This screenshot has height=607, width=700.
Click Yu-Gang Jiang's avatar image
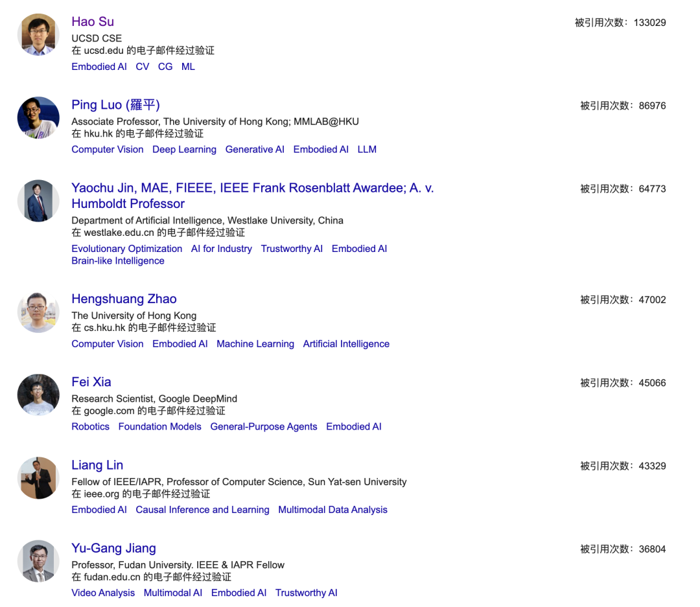click(38, 561)
